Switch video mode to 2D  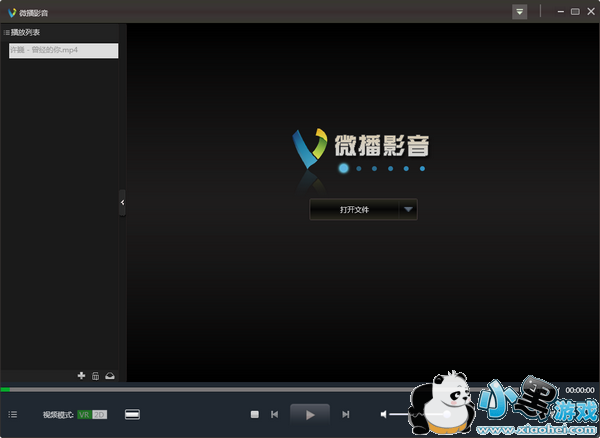(99, 415)
